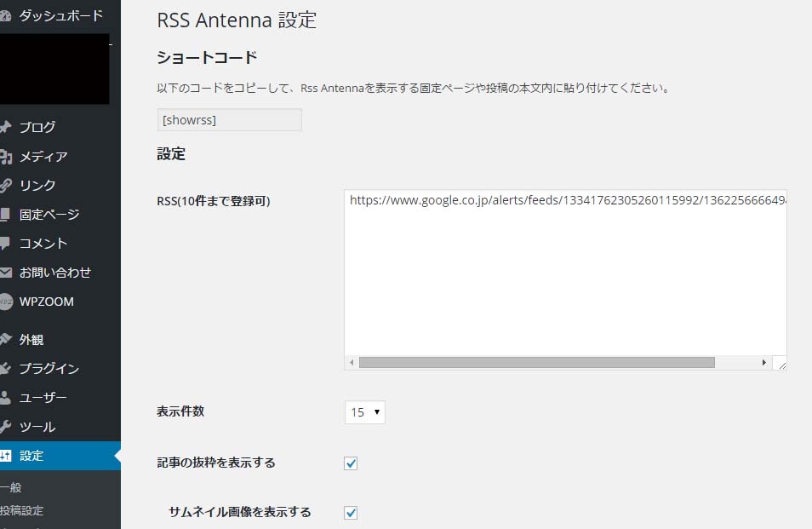Click the サムネイル画像を表示する label

[240, 512]
